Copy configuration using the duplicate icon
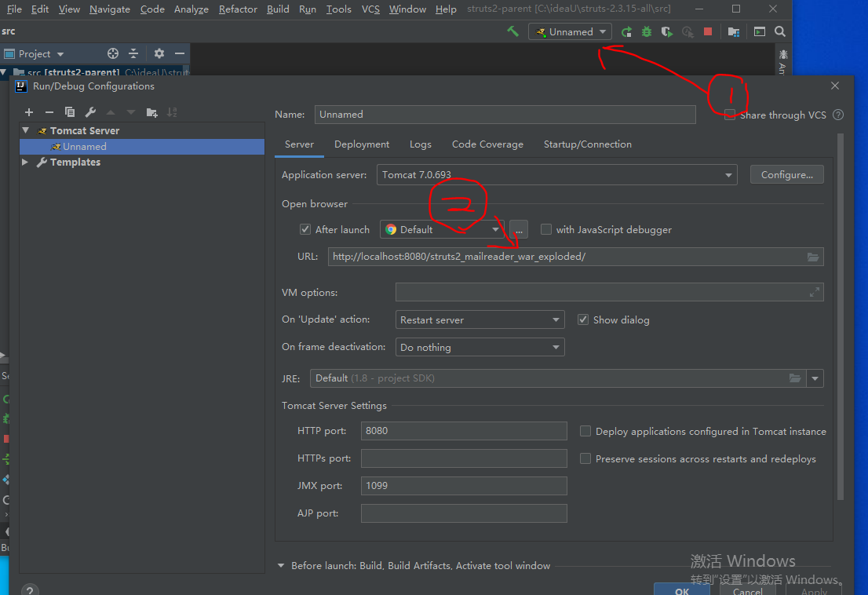868x595 pixels. [x=70, y=112]
